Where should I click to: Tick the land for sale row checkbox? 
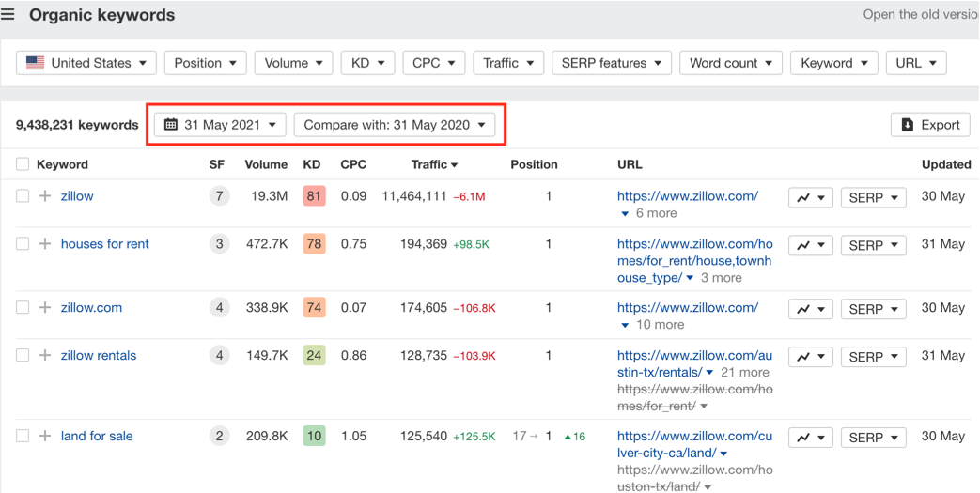(x=23, y=436)
